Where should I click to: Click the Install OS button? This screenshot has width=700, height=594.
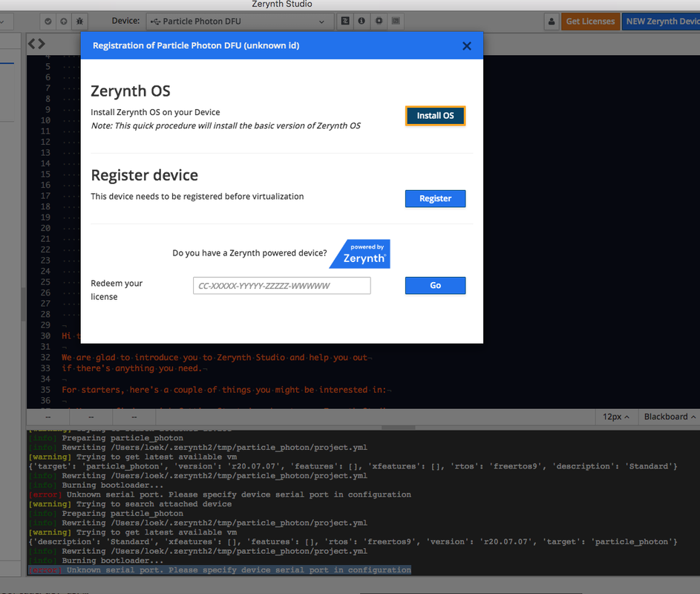tap(435, 116)
